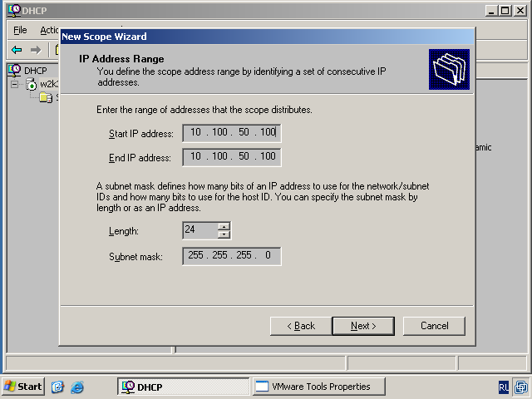
Task: Open the Action menu
Action: (48, 30)
